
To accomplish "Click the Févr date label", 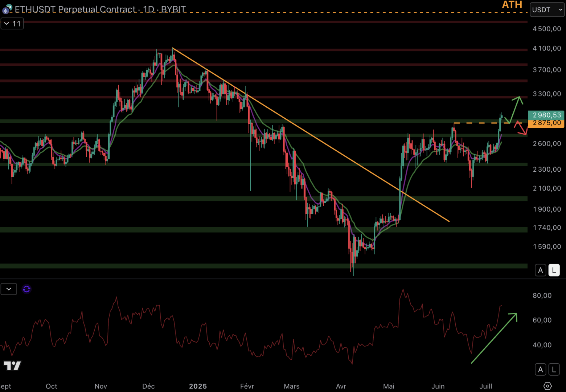I will (247, 386).
